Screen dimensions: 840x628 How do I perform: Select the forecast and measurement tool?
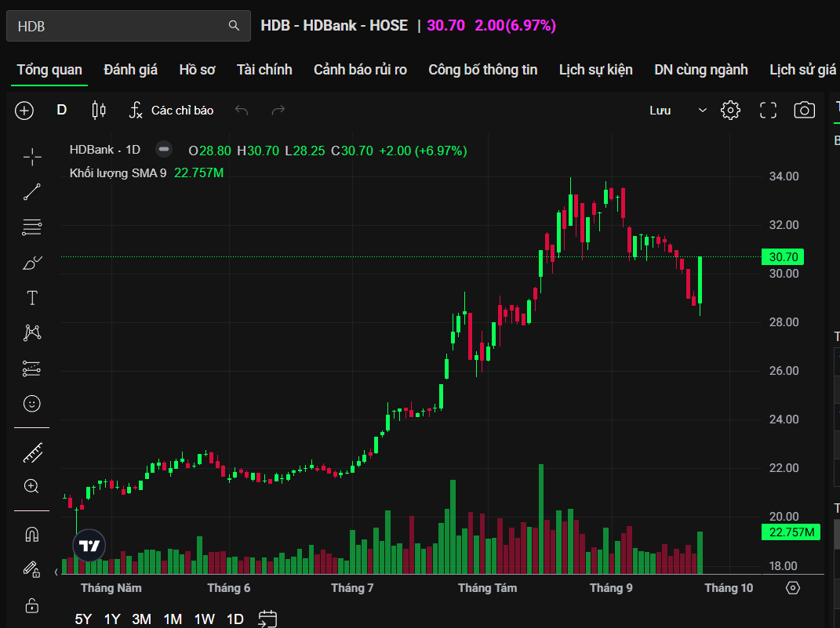(x=32, y=368)
